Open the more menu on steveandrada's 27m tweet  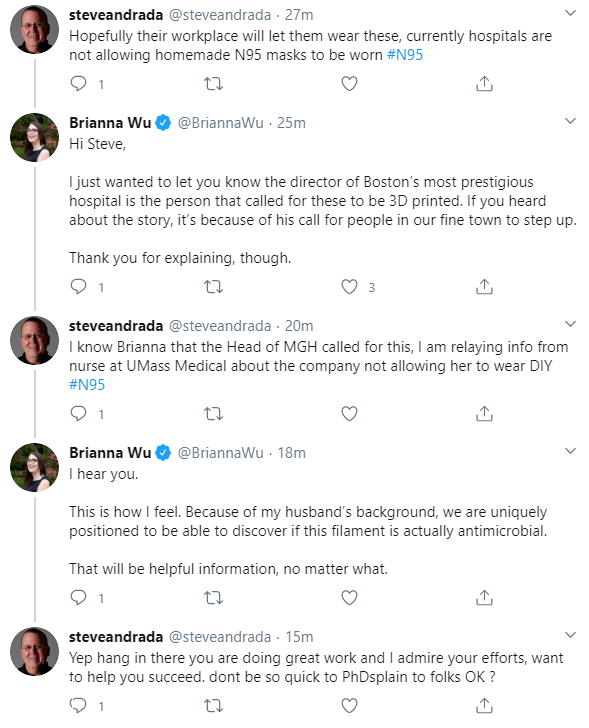pyautogui.click(x=570, y=13)
